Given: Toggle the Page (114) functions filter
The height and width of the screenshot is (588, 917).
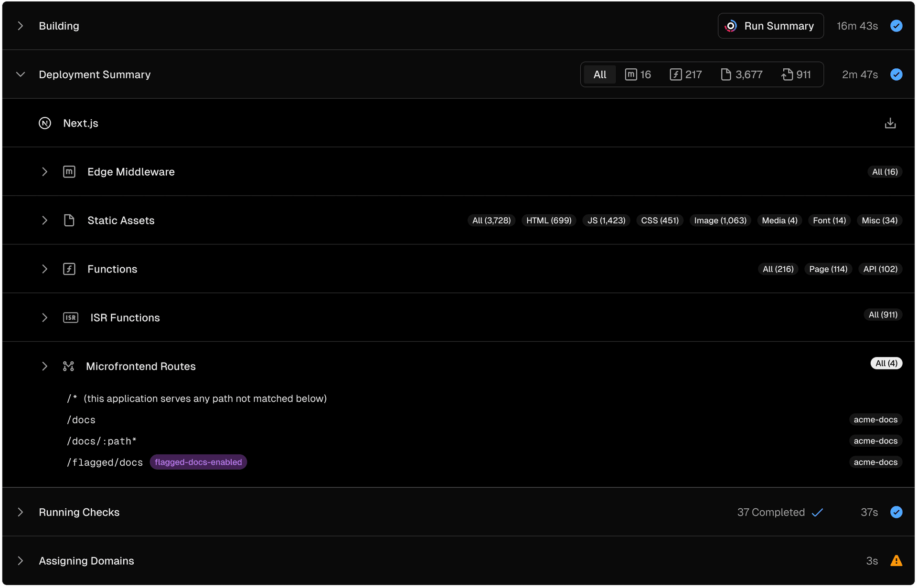Looking at the screenshot, I should (x=828, y=269).
